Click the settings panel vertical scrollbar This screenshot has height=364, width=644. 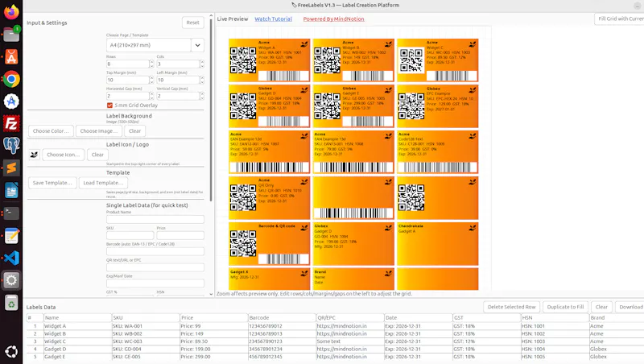pos(211,111)
